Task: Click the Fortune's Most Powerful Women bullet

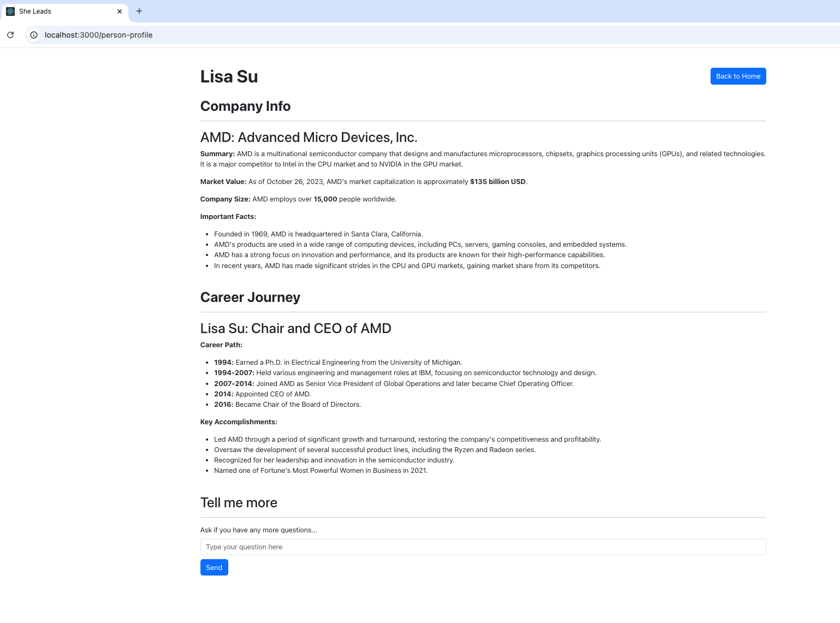Action: point(321,471)
